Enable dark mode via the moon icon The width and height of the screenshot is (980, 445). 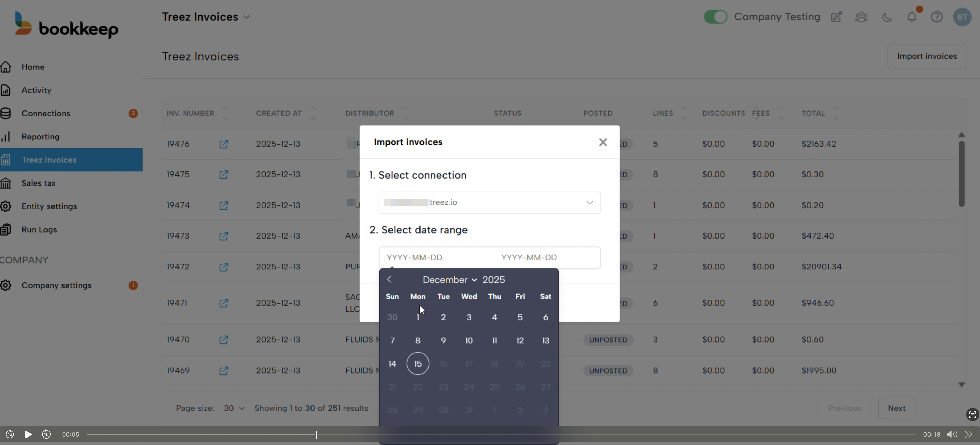tap(887, 17)
